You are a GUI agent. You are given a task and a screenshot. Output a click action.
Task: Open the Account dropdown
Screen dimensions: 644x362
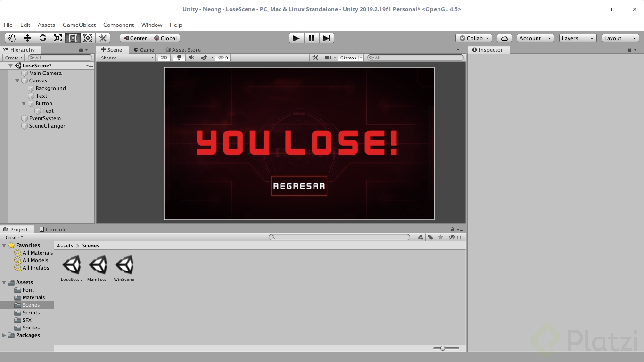point(535,38)
